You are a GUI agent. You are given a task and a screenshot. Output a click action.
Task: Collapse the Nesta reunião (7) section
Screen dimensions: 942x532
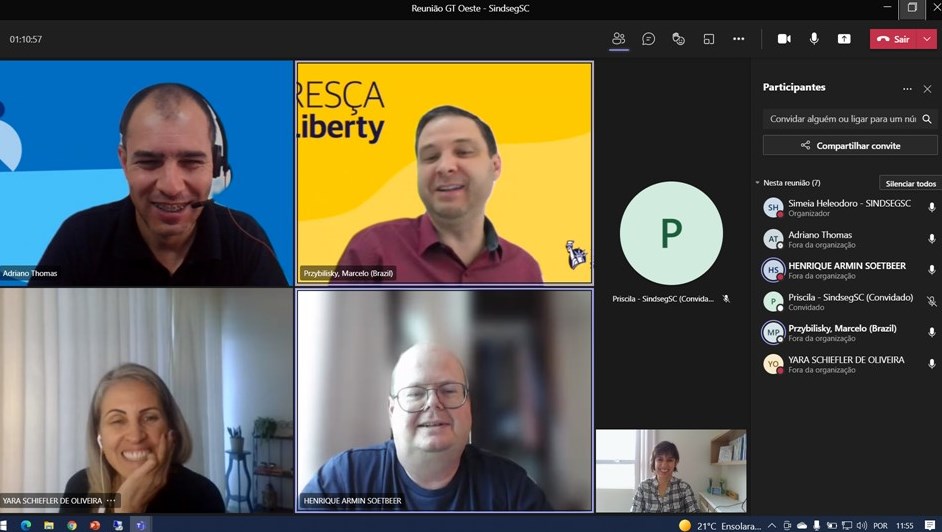pyautogui.click(x=757, y=183)
